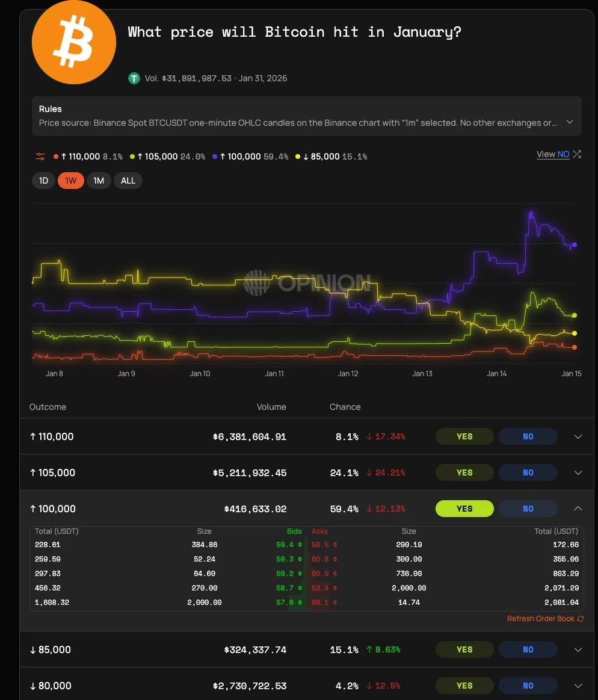Expand the Rules section chevron

pos(569,120)
